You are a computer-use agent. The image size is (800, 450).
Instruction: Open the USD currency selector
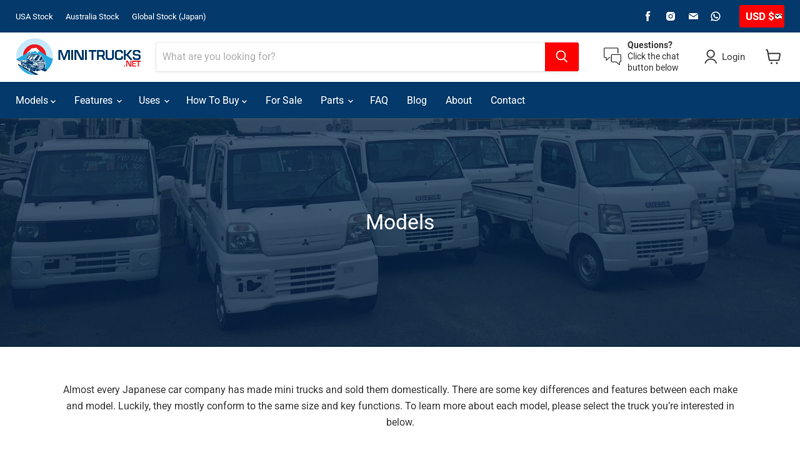[x=762, y=16]
